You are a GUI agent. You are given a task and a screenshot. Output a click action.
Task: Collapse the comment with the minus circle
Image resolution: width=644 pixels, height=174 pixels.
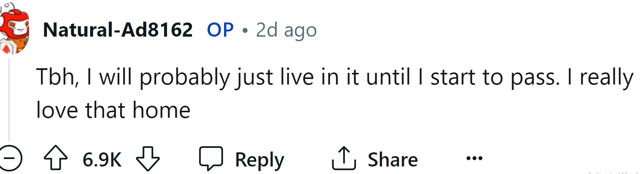[x=9, y=159]
